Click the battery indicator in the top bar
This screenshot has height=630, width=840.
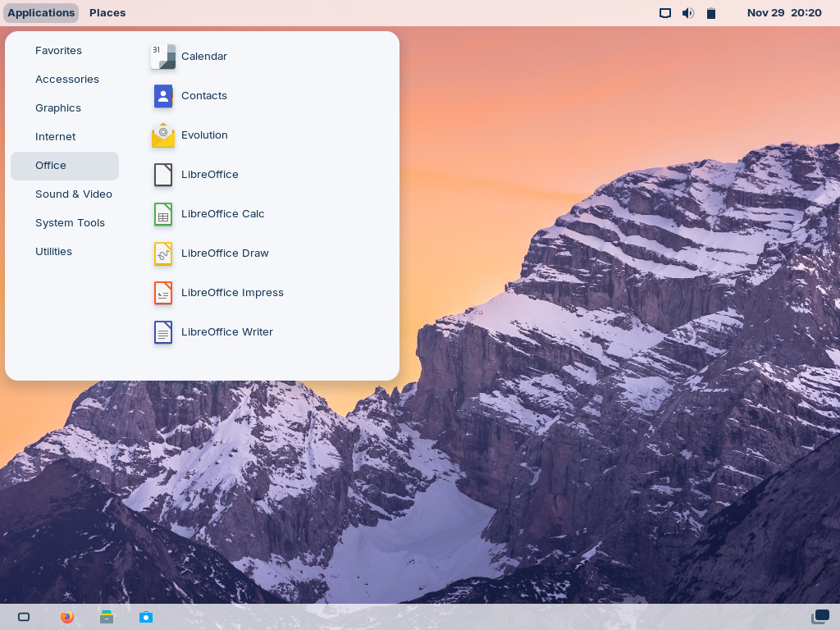click(710, 12)
